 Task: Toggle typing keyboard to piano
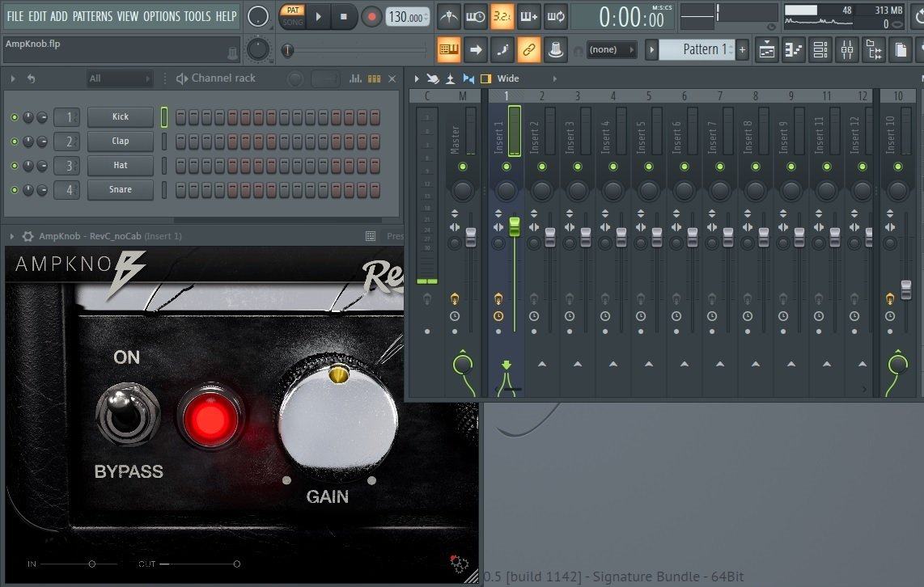pos(449,49)
